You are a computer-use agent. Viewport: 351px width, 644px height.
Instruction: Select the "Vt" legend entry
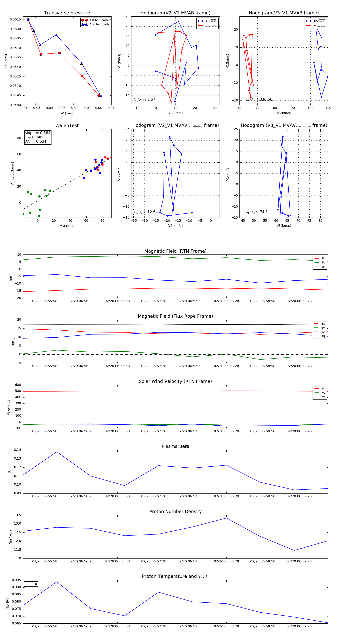[320, 393]
